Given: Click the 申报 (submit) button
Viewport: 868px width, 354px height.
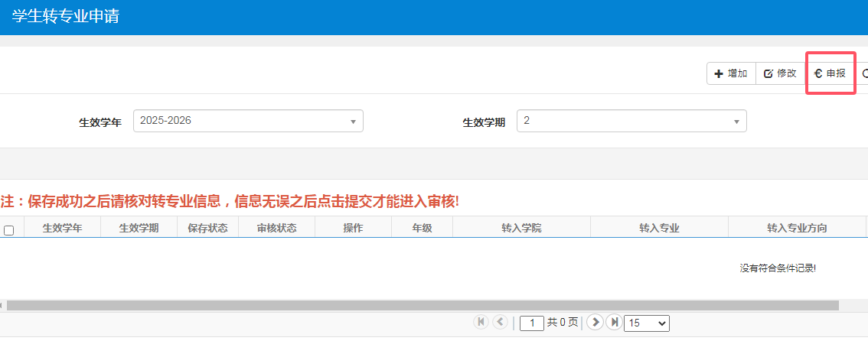Looking at the screenshot, I should click(830, 73).
